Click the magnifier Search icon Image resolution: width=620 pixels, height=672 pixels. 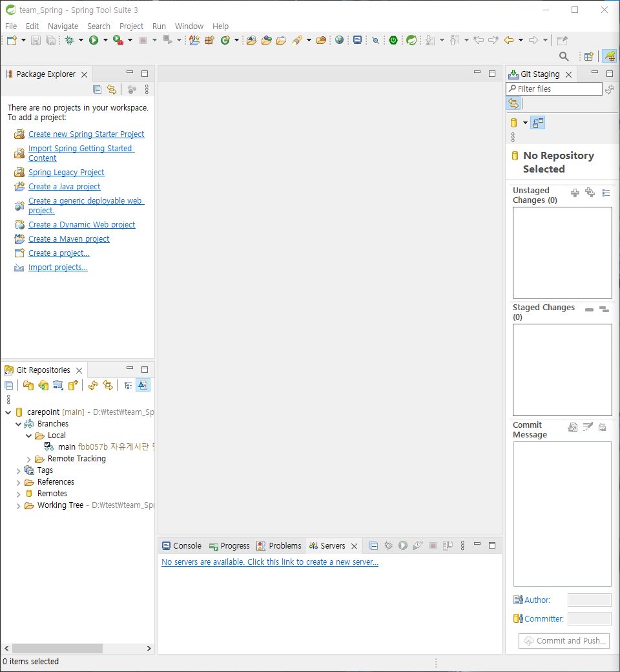pos(564,56)
